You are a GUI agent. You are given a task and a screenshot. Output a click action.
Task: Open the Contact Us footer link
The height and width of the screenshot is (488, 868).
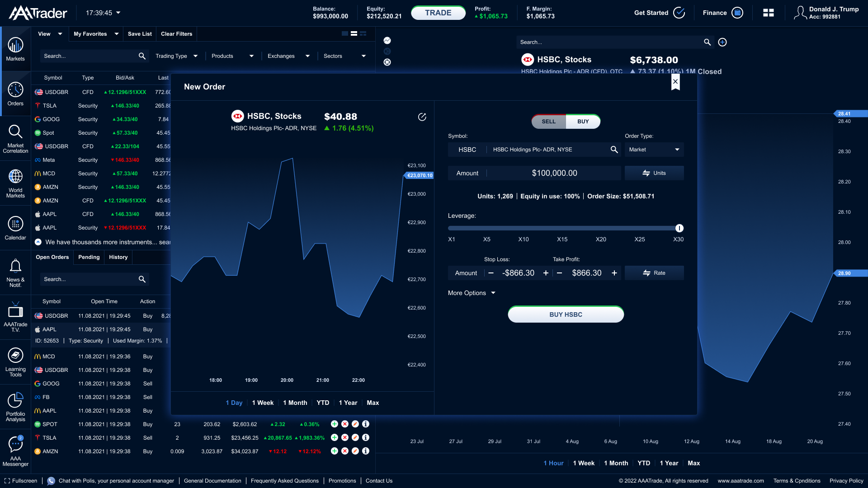[x=379, y=481]
